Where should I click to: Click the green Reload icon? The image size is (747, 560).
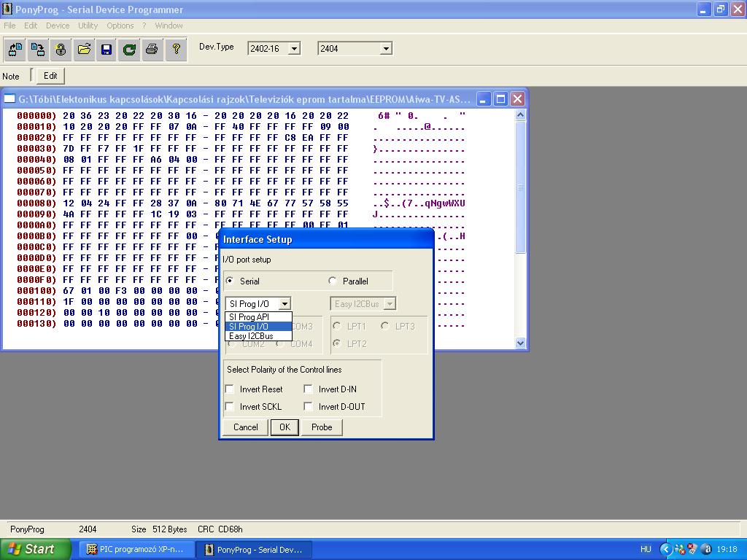coord(129,49)
